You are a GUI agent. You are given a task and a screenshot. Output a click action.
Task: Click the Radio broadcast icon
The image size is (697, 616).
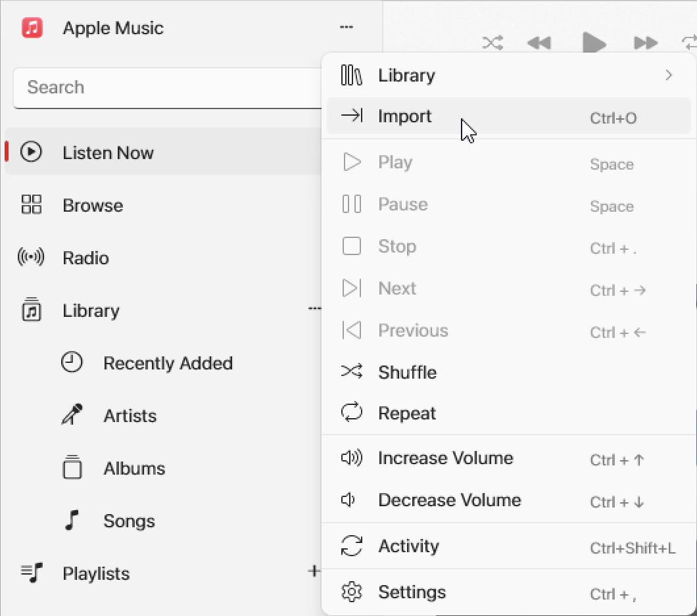point(31,257)
